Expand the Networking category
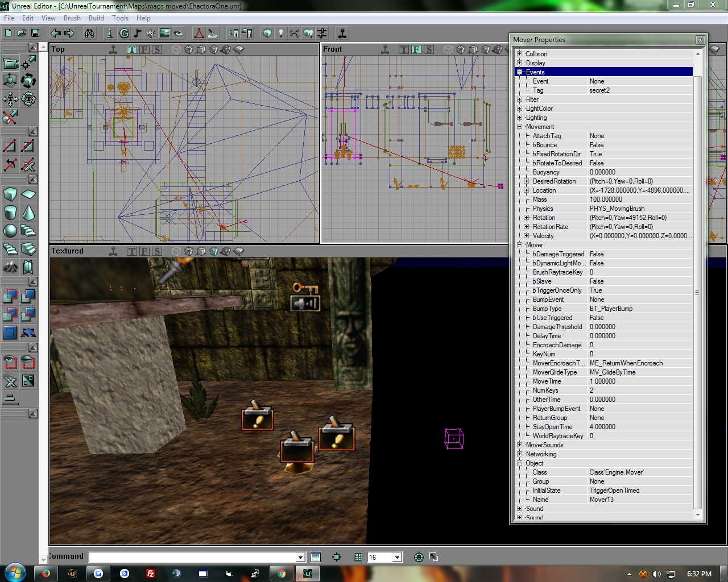The width and height of the screenshot is (728, 582). (x=520, y=454)
